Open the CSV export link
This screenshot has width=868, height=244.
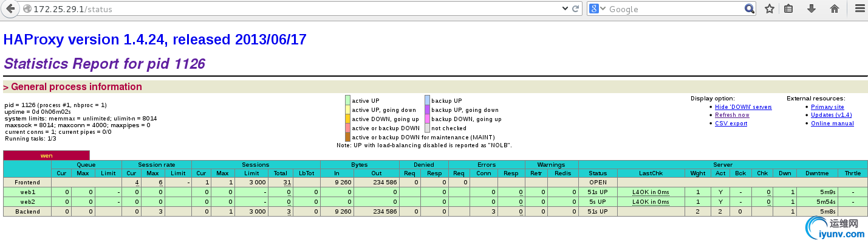731,124
